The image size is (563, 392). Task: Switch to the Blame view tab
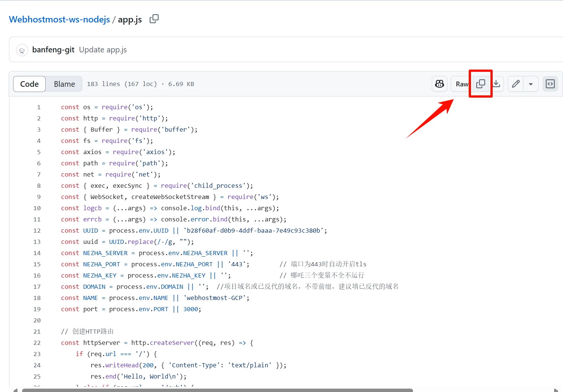[x=64, y=84]
